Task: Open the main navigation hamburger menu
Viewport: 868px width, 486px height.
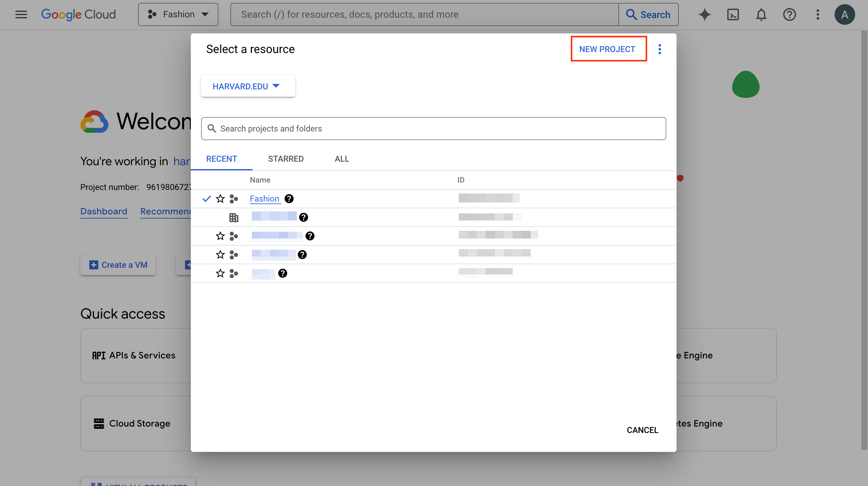Action: click(x=21, y=14)
